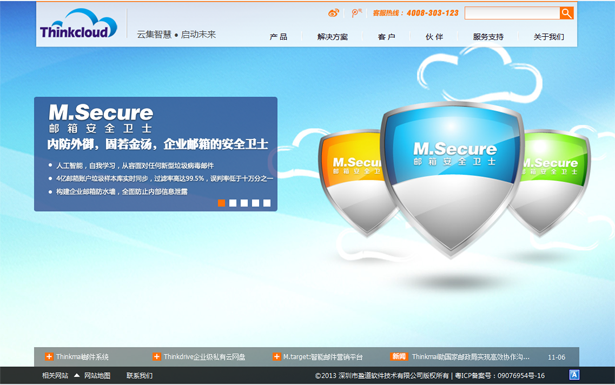The width and height of the screenshot is (615, 385).
Task: Click the orange search magnifier button
Action: [566, 13]
